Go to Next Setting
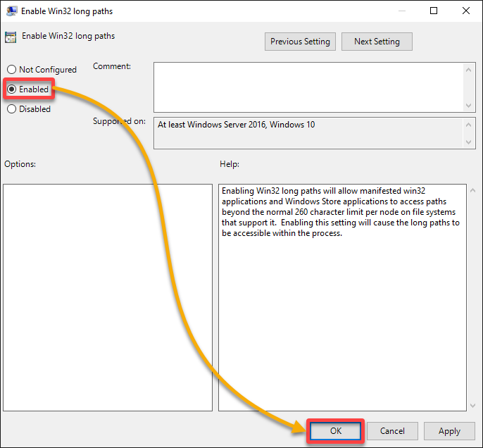The image size is (483, 448). (x=377, y=42)
